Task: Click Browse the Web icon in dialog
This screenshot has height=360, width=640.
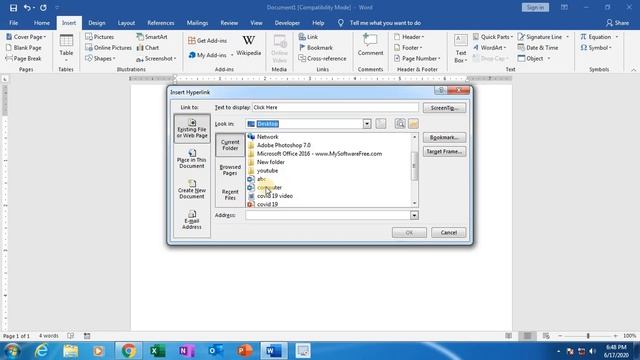Action: point(400,124)
